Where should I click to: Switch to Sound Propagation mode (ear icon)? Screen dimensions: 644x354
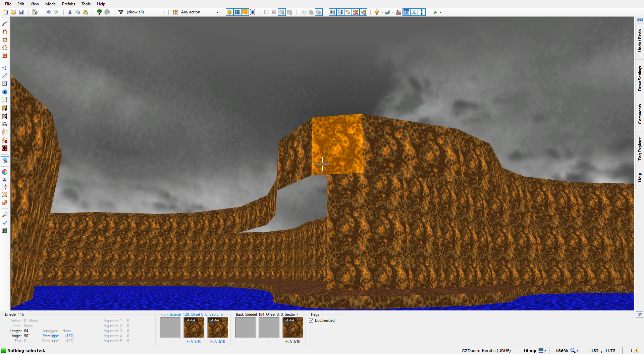point(5,132)
